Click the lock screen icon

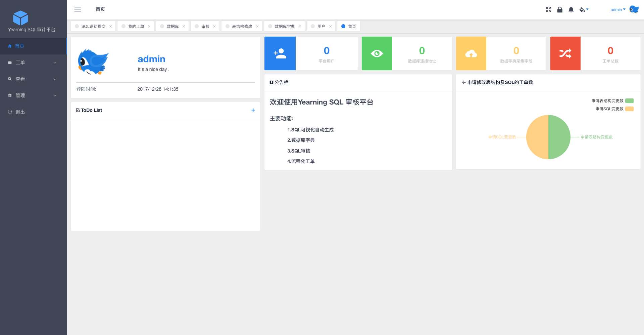(560, 10)
